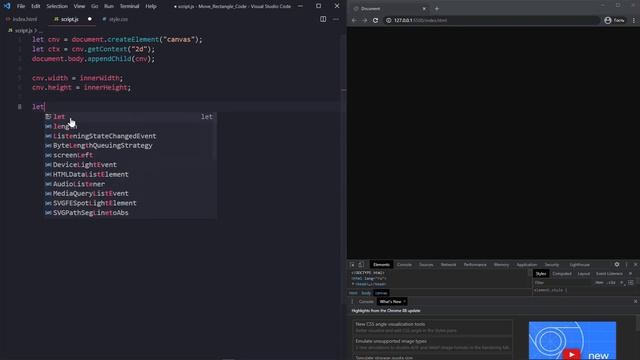Open the Styles pane tab
The image size is (640, 360).
tap(541, 273)
